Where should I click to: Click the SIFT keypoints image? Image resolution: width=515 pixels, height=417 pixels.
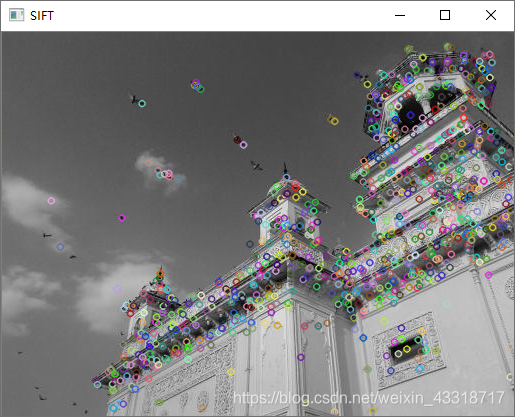(x=258, y=224)
